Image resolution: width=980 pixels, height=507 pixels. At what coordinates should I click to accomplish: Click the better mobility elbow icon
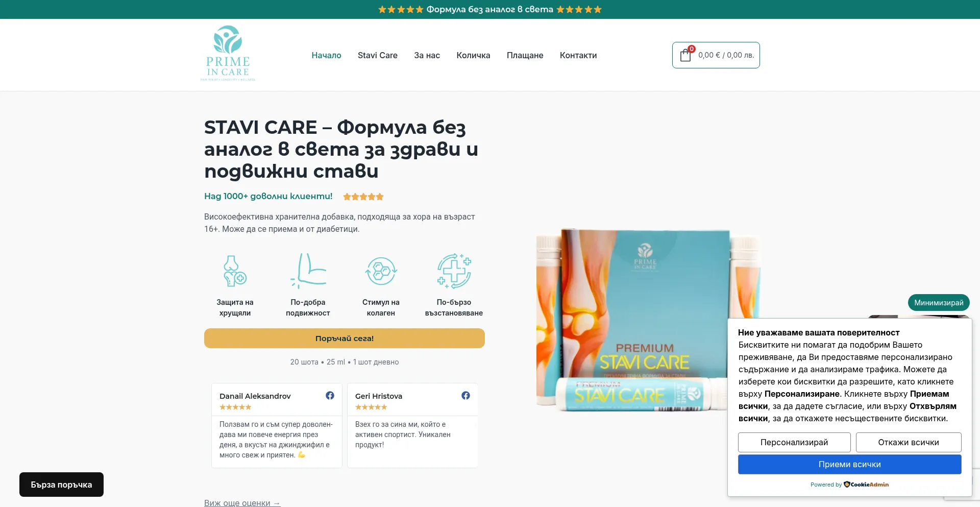308,271
